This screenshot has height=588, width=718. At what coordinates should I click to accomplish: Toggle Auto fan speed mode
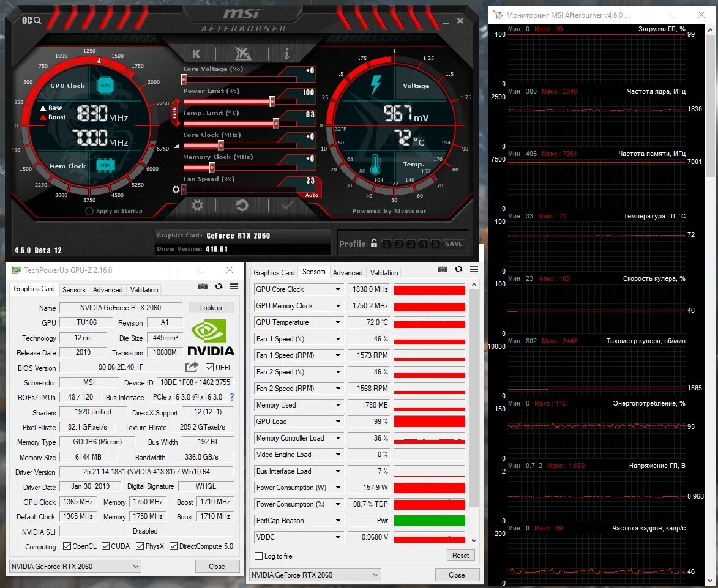pyautogui.click(x=312, y=195)
